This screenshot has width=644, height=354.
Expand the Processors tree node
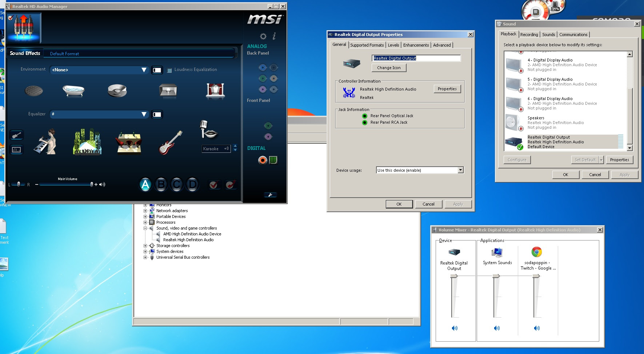[x=145, y=222]
